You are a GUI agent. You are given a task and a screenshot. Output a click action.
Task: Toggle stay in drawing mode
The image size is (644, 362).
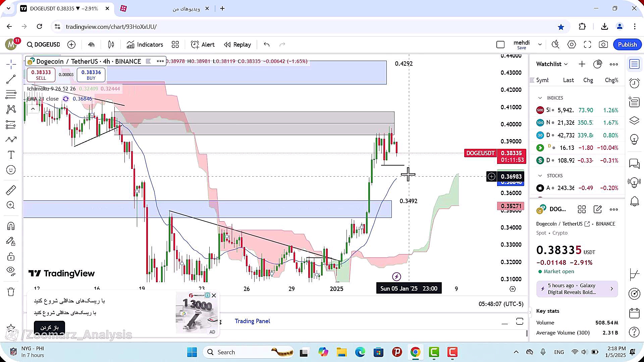(x=11, y=241)
